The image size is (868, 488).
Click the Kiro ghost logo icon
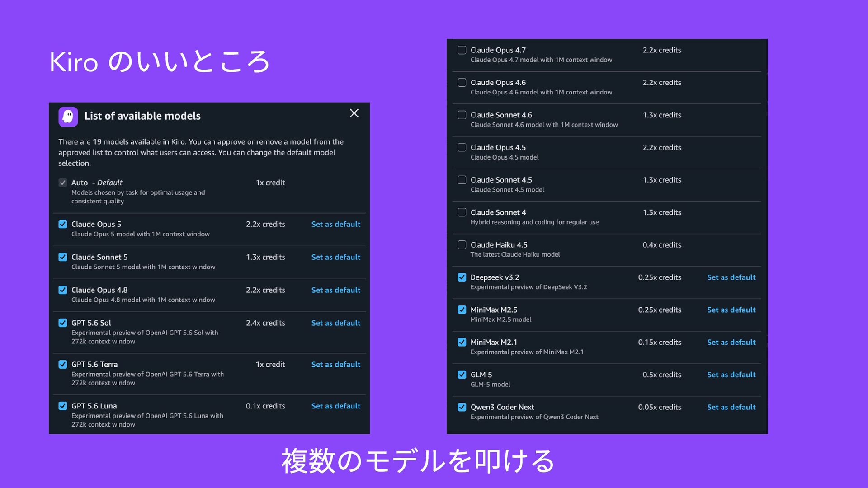68,117
